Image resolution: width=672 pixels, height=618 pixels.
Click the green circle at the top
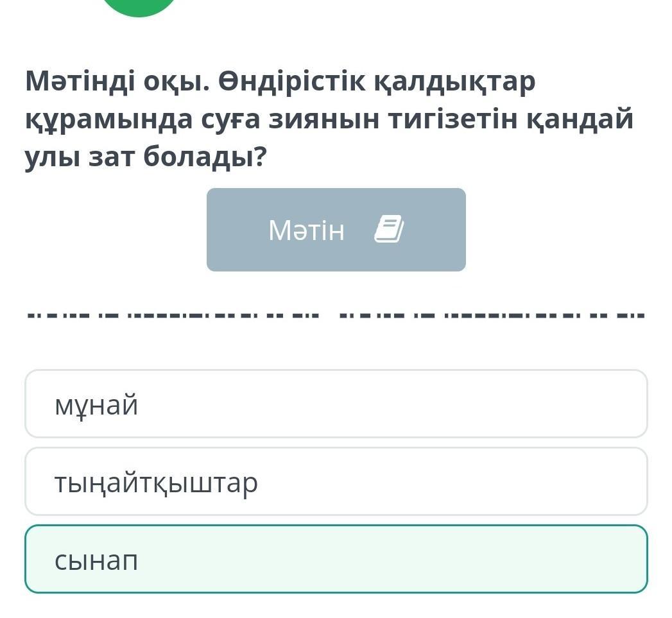click(139, 6)
